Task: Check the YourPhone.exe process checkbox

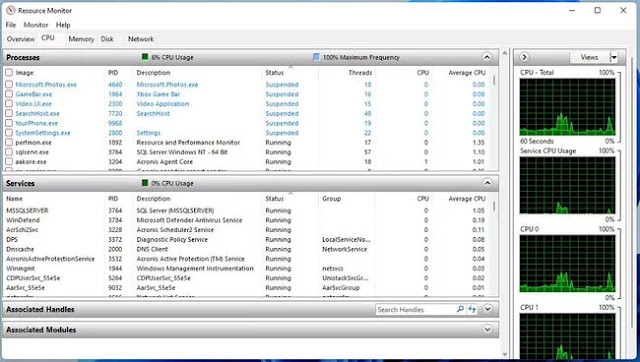Action: (9, 123)
